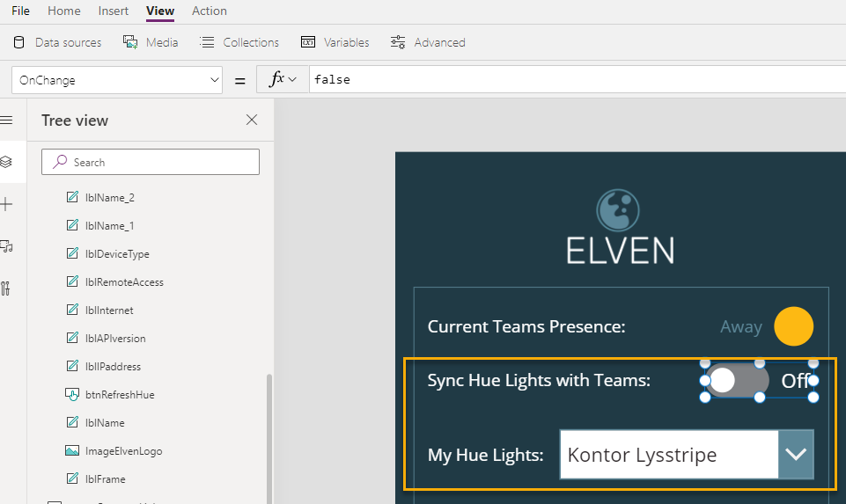
Task: Switch to the Insert tab
Action: coord(114,11)
